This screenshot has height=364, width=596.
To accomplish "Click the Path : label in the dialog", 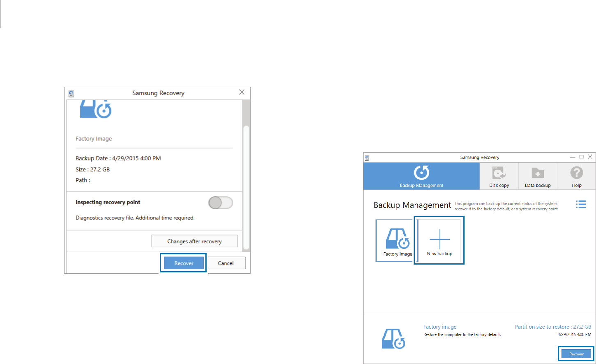I will click(83, 180).
